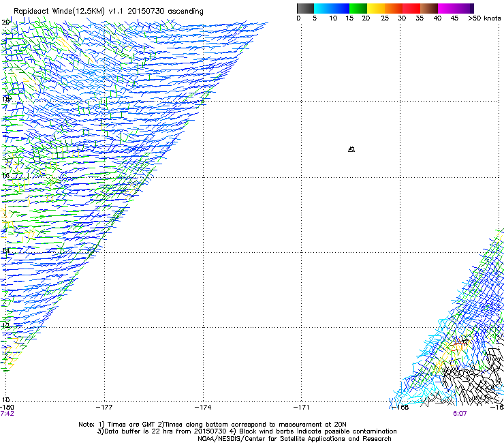The width and height of the screenshot is (504, 443).
Task: Click the -177 longitude label
Action: tap(104, 408)
